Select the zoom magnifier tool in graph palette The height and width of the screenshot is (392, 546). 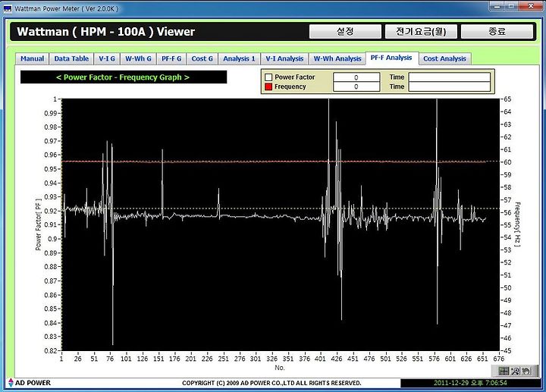515,371
